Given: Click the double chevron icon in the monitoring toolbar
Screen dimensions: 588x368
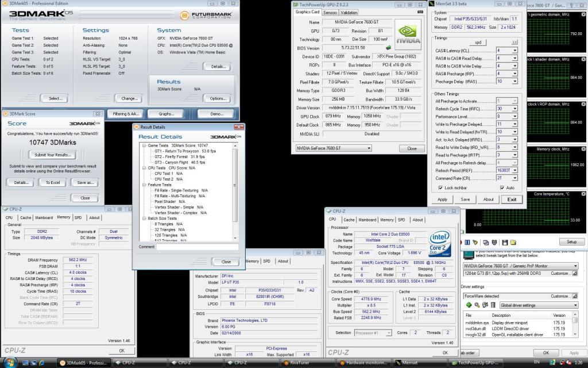Looking at the screenshot, I should (x=494, y=243).
